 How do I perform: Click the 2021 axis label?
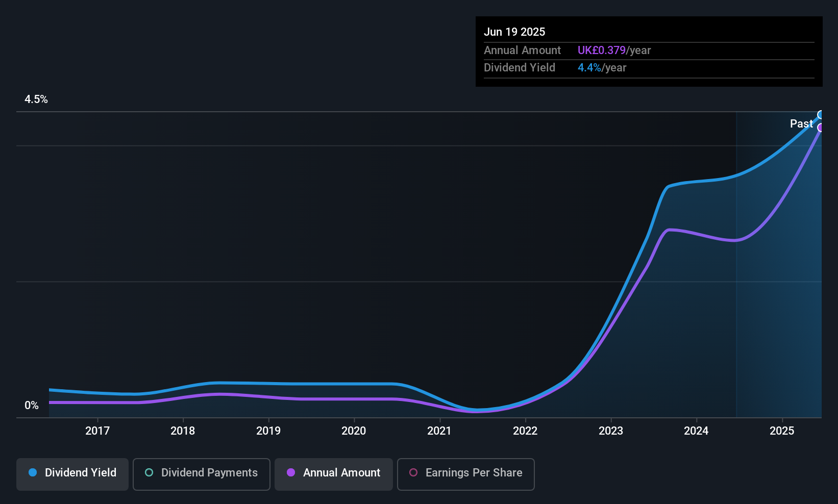click(x=439, y=431)
